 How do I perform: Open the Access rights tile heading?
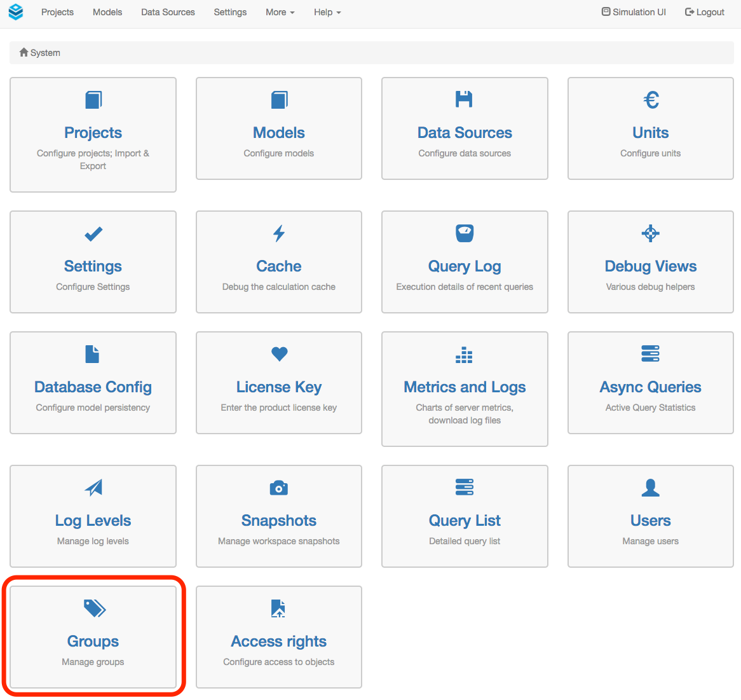point(278,642)
